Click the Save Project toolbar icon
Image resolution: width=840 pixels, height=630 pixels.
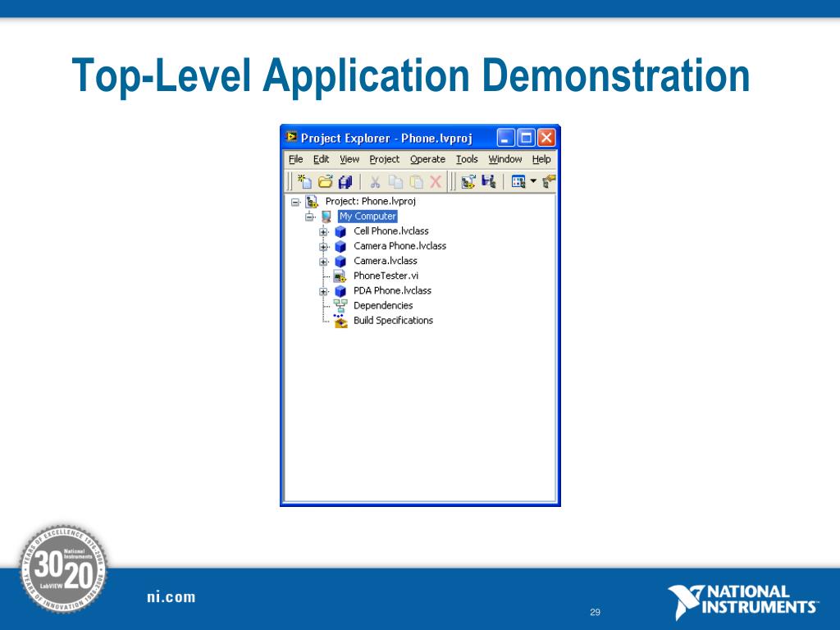488,181
